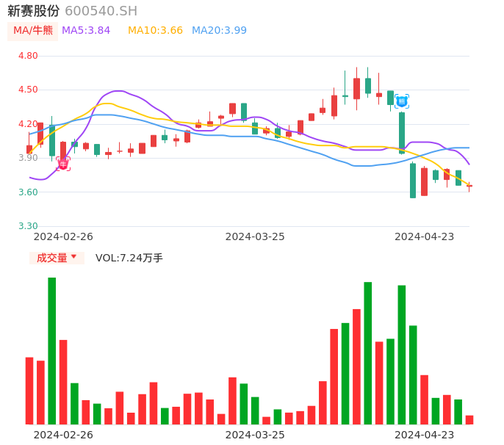Select the 2024-03-25 date on volume axis
Screen dimensions: 504x445
click(x=255, y=434)
